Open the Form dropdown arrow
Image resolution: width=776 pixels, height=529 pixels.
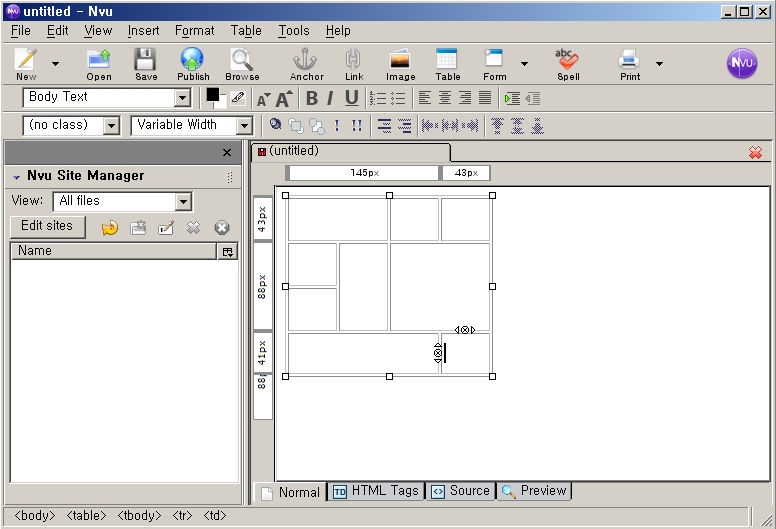pos(525,64)
